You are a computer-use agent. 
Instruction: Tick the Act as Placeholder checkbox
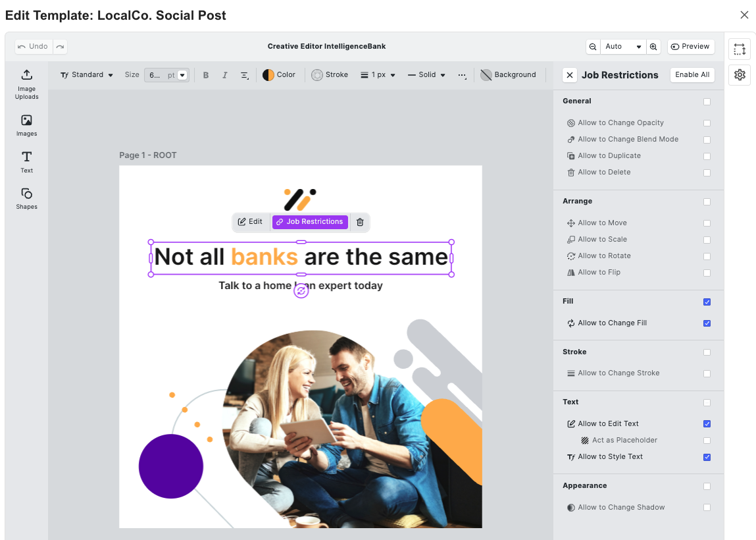707,441
